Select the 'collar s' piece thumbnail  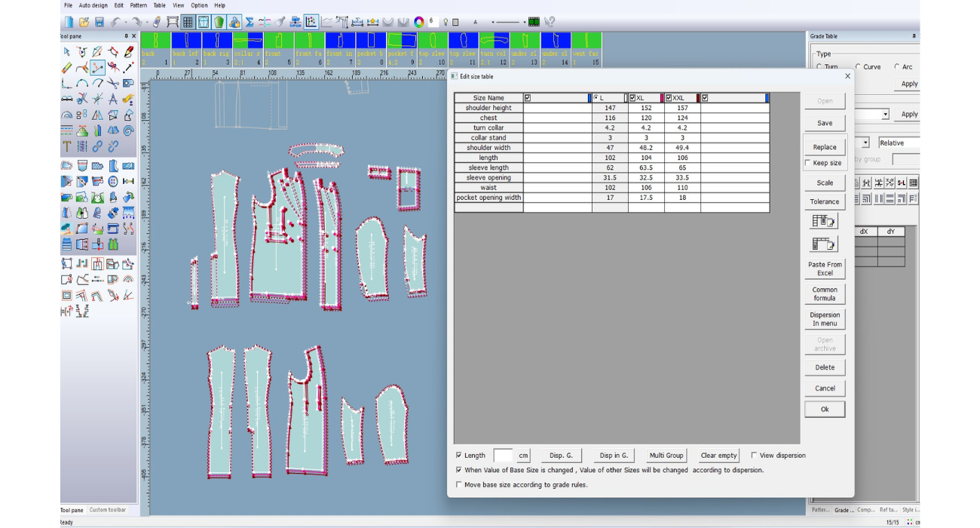point(247,49)
